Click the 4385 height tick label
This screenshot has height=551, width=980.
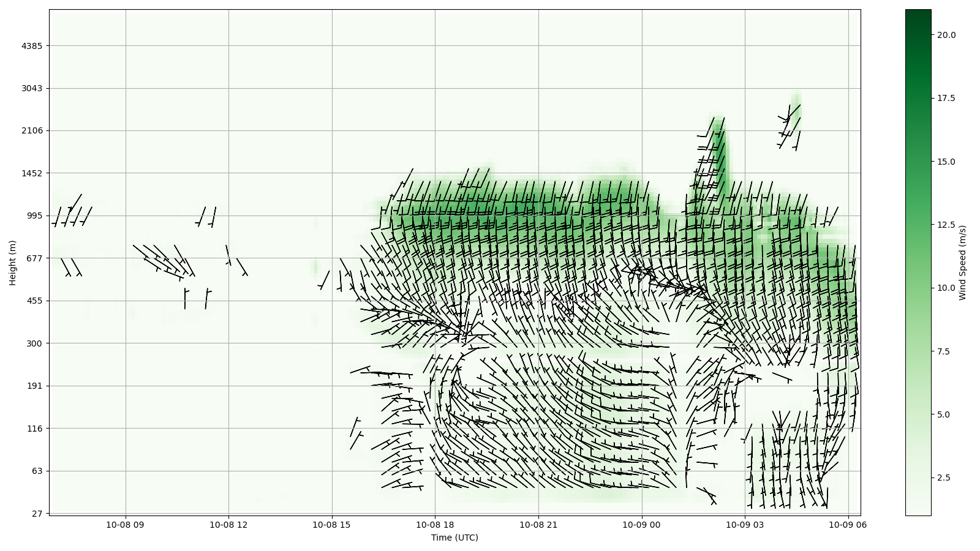click(32, 46)
